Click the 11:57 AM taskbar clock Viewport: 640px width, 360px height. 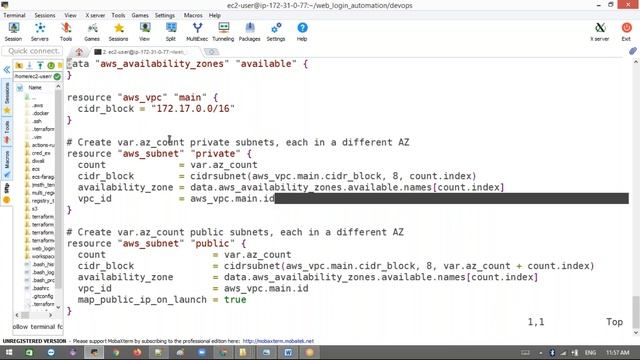coord(618,352)
